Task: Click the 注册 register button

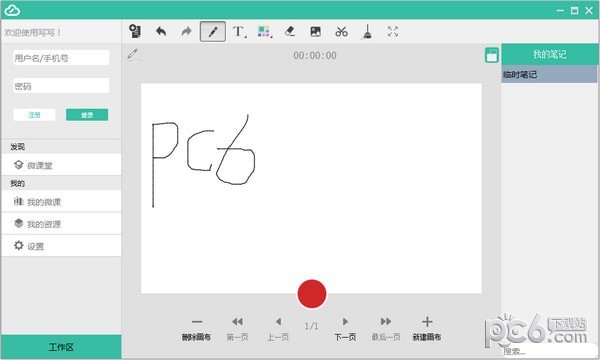Action: tap(34, 115)
